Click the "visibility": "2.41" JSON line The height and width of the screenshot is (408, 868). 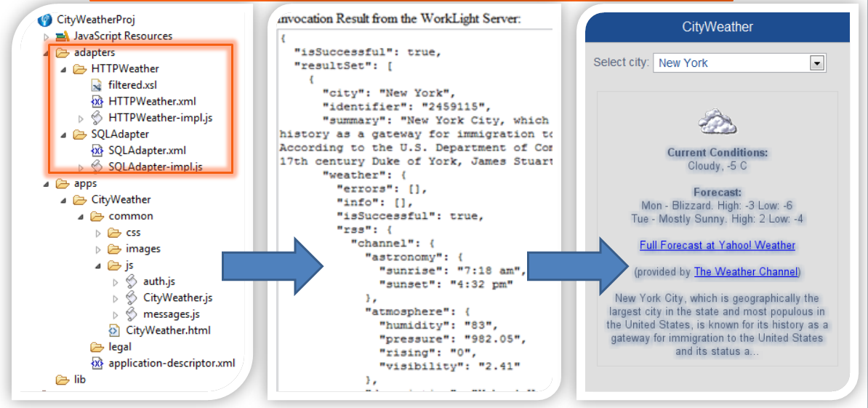point(449,366)
